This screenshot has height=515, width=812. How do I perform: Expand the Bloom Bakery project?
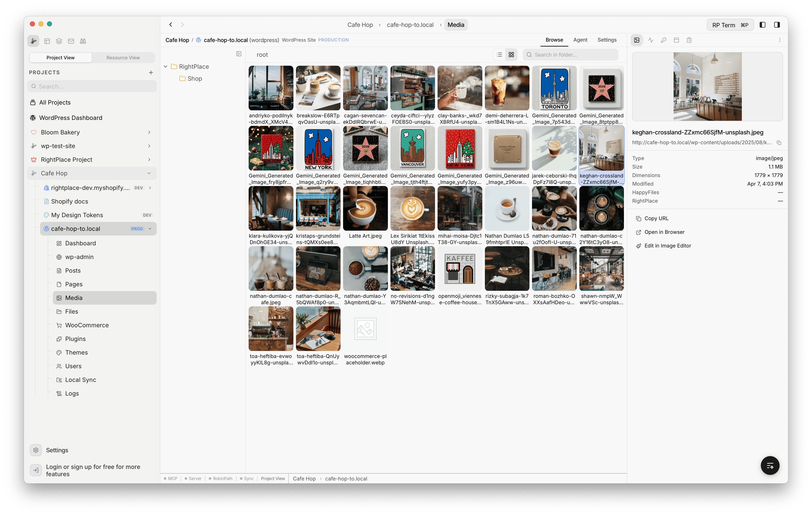(x=149, y=132)
